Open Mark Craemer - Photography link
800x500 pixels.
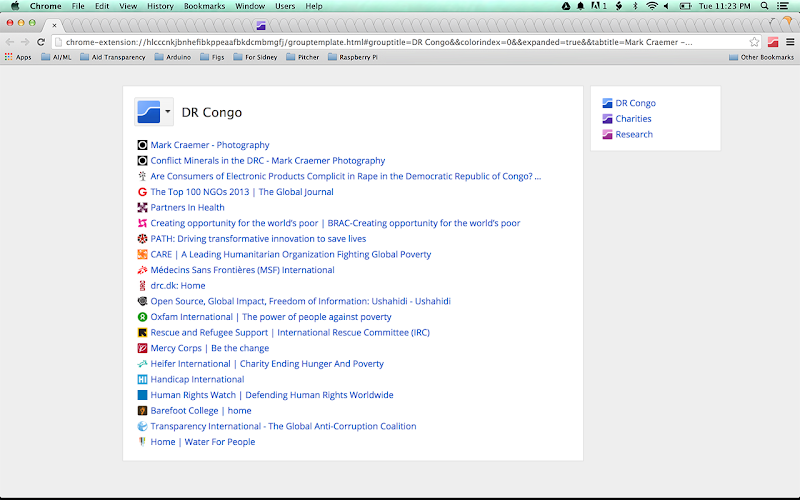click(210, 145)
